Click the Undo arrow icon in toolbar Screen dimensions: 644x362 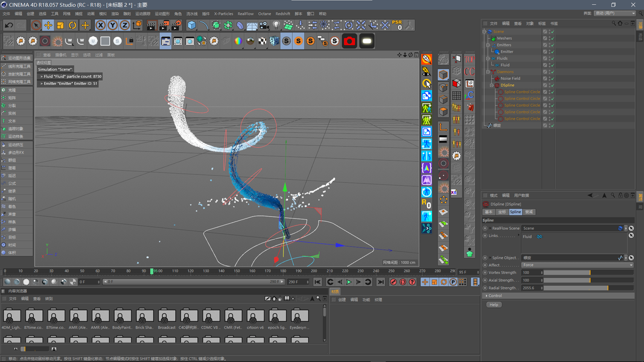click(x=9, y=25)
